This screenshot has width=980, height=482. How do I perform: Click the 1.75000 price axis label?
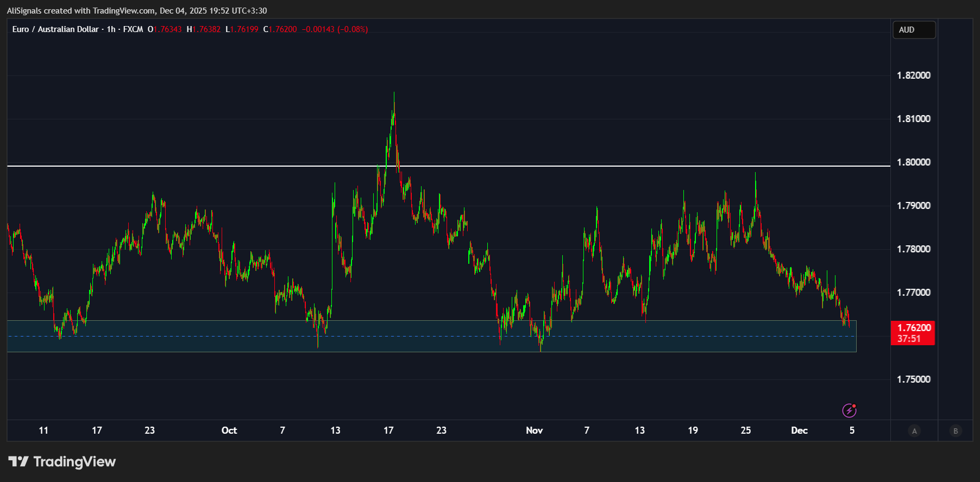pos(914,379)
